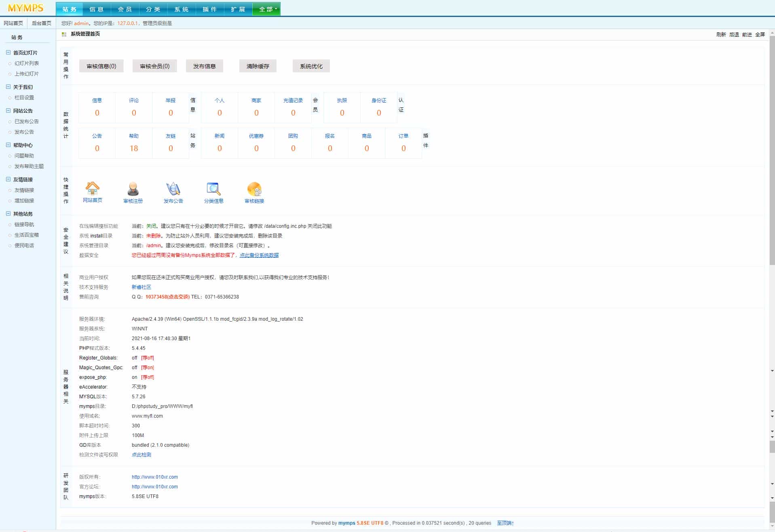
Task: Collapse the 友情链接 sidebar group
Action: 8,179
